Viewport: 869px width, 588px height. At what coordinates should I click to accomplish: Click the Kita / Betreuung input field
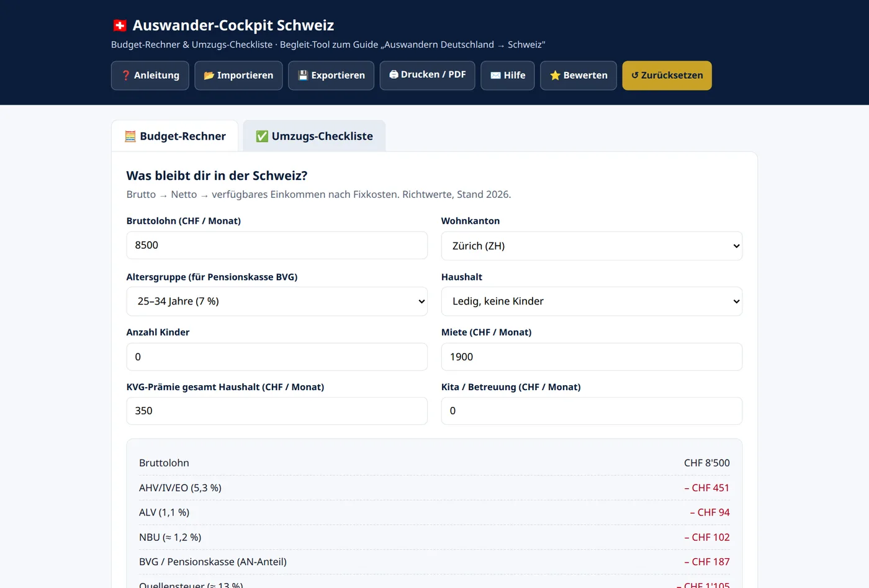tap(592, 411)
